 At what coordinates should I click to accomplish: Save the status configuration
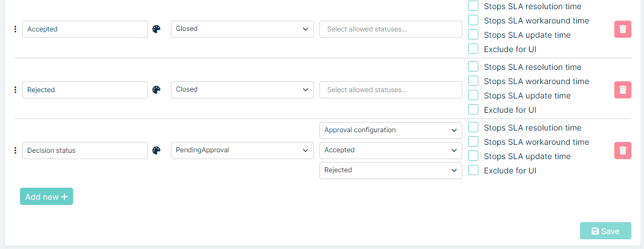[x=605, y=231]
